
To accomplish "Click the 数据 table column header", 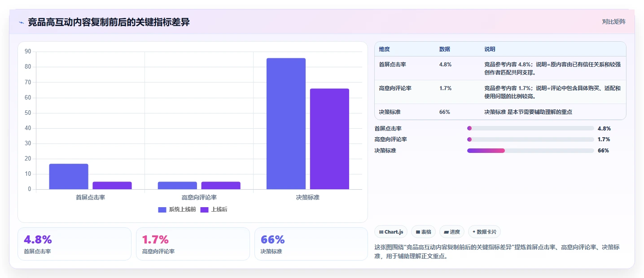I will pos(445,49).
